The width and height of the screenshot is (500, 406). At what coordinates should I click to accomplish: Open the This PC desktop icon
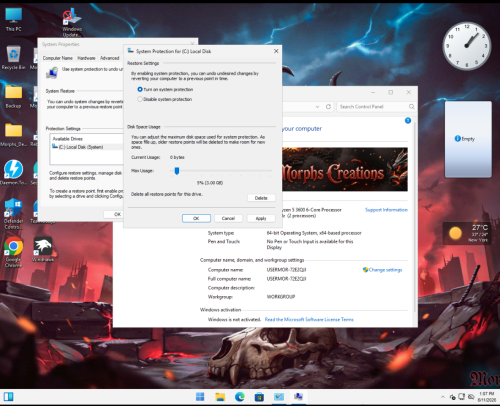point(14,19)
